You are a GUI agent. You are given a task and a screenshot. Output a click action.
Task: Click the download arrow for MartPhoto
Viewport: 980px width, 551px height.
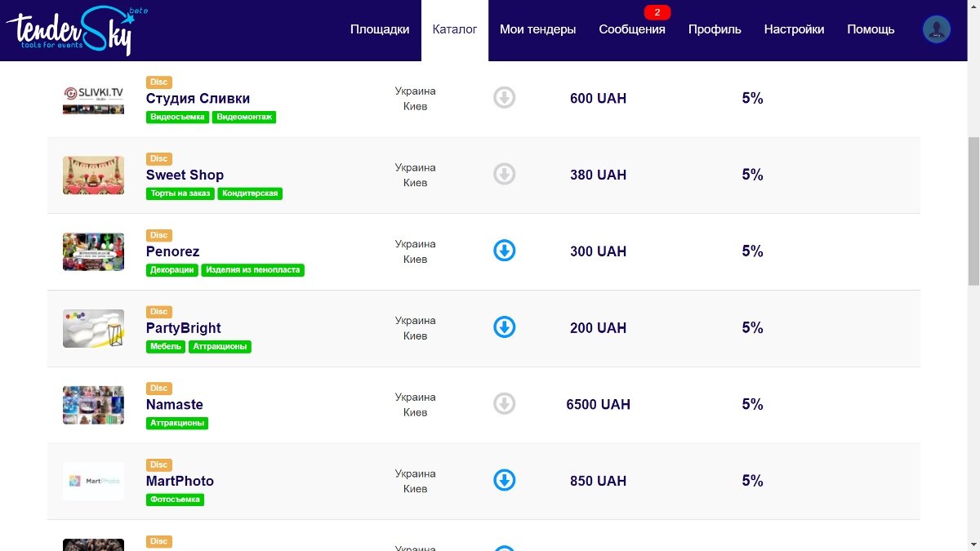[505, 480]
